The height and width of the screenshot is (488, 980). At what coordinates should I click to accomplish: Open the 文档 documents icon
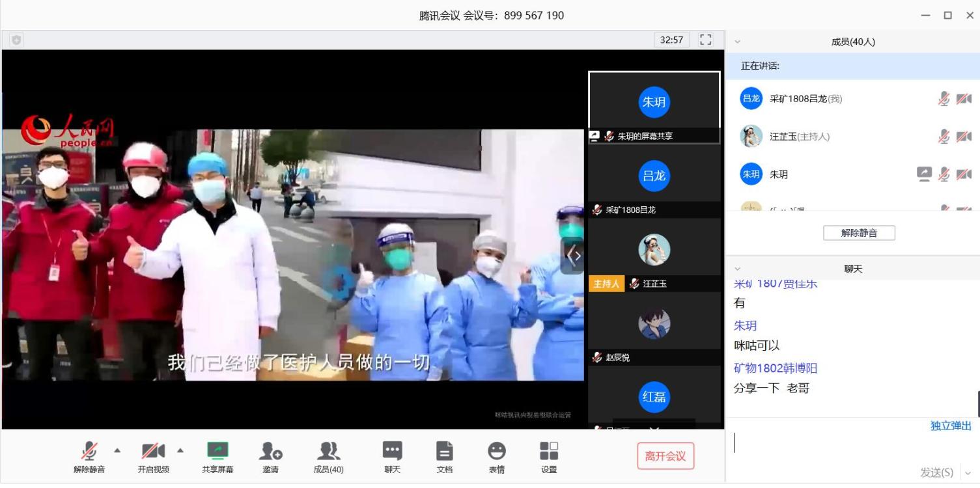pyautogui.click(x=444, y=451)
